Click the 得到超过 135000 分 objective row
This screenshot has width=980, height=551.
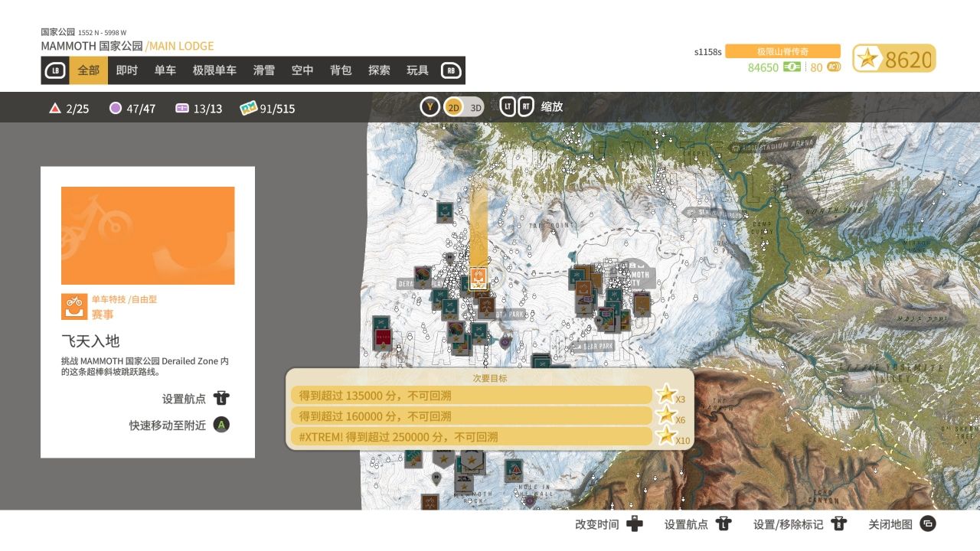[x=471, y=396]
